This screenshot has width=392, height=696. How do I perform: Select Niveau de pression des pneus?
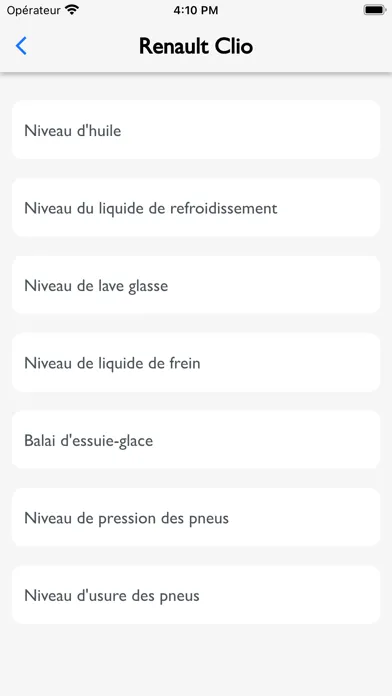(x=196, y=517)
